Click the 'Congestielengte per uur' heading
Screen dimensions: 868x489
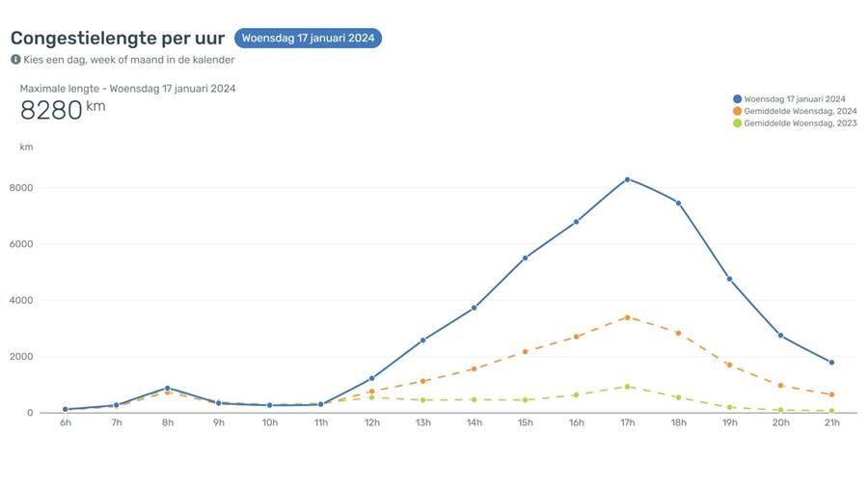click(x=117, y=39)
